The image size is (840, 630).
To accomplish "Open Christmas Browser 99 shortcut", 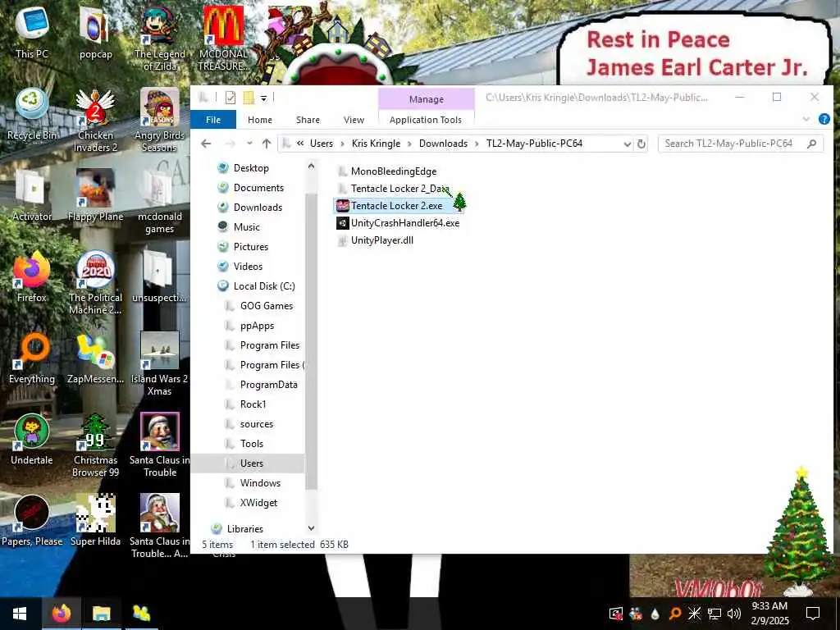I will (95, 445).
